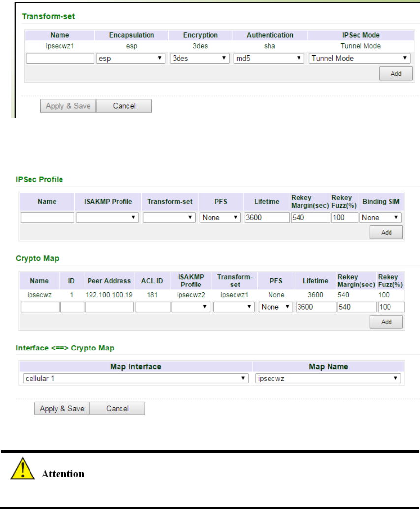Open Crypto Map Transform-set dropdown
Viewport: 420px width, 509px height.
(234, 307)
